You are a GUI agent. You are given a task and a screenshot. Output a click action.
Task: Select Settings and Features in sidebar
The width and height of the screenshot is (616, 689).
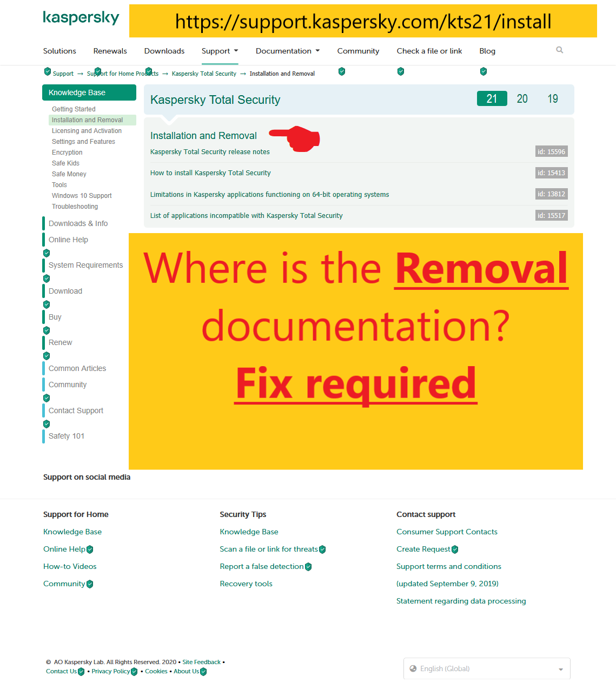click(x=83, y=142)
